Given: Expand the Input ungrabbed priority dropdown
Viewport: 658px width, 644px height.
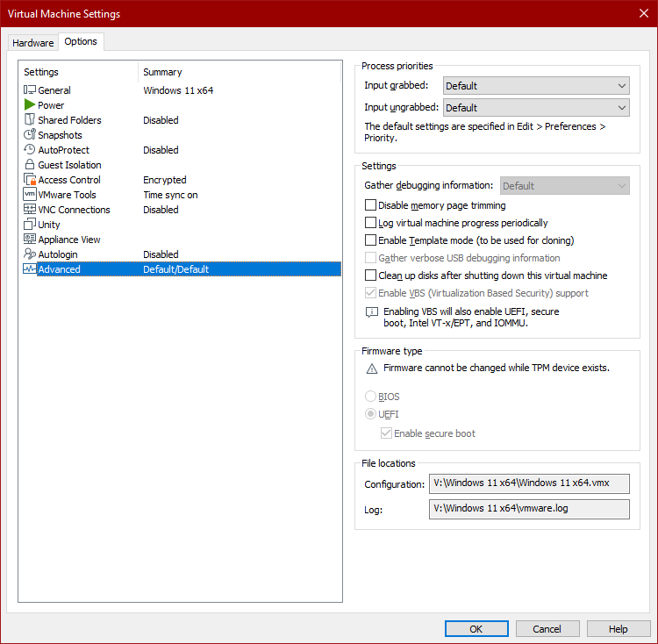Looking at the screenshot, I should pyautogui.click(x=536, y=108).
